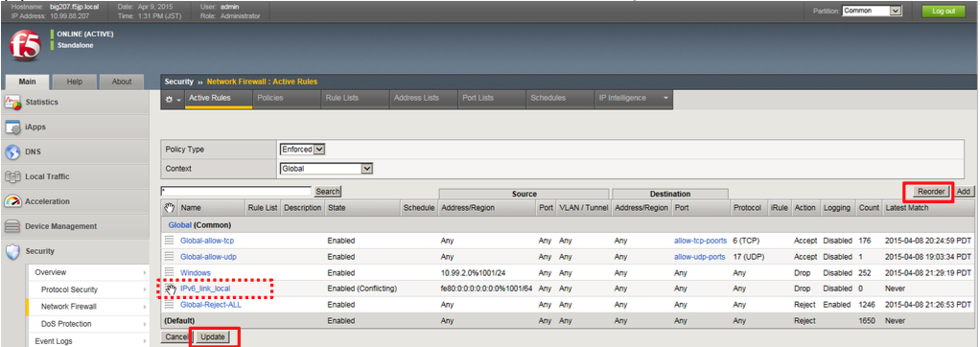Expand the Protocol Security submenu arrow
Screen dimensions: 980x347
[145, 289]
